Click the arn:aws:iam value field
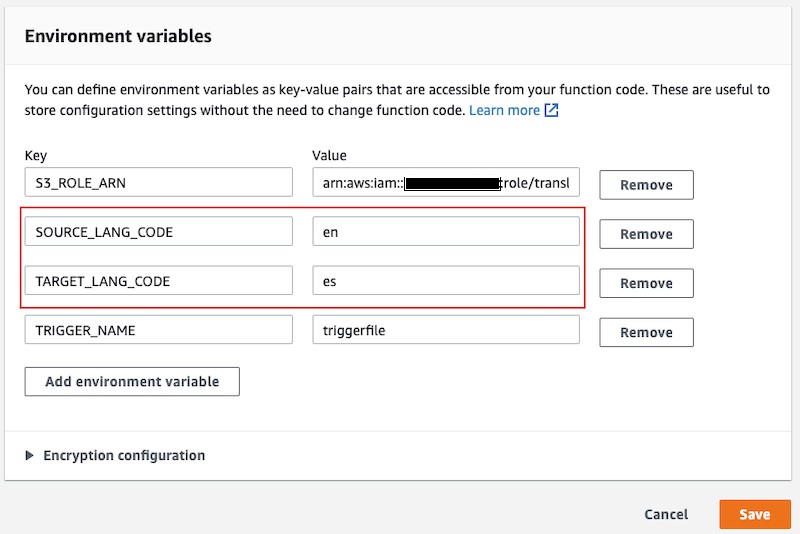The width and height of the screenshot is (800, 534). coord(446,182)
